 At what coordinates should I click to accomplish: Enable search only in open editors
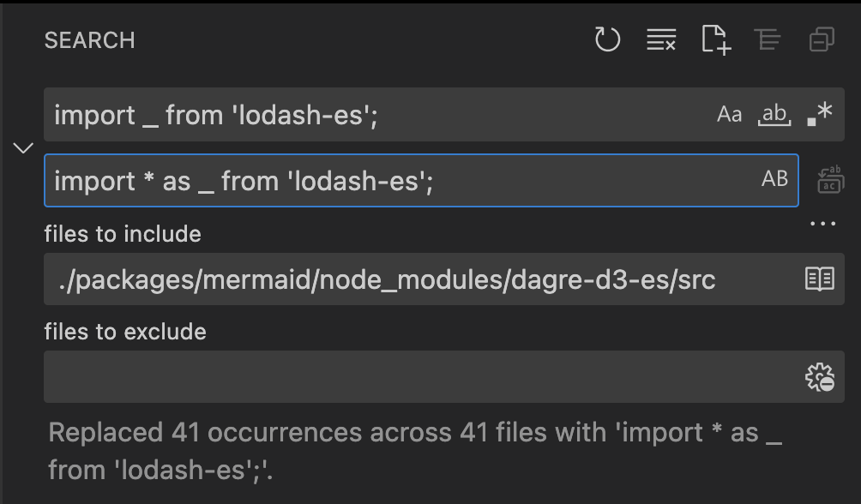(x=820, y=279)
